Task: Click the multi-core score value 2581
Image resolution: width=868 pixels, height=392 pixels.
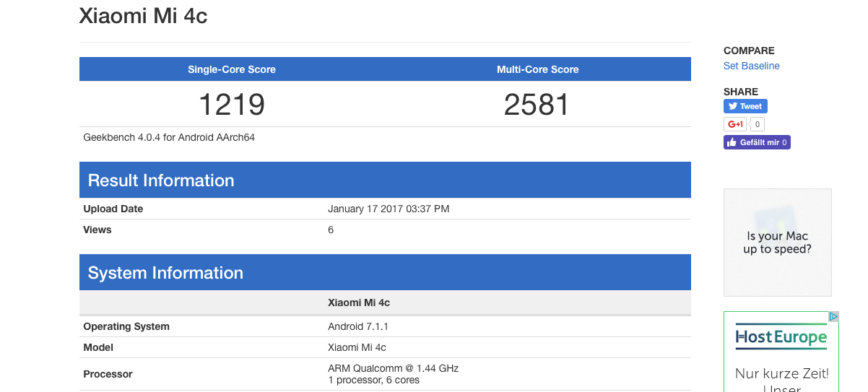Action: tap(537, 105)
